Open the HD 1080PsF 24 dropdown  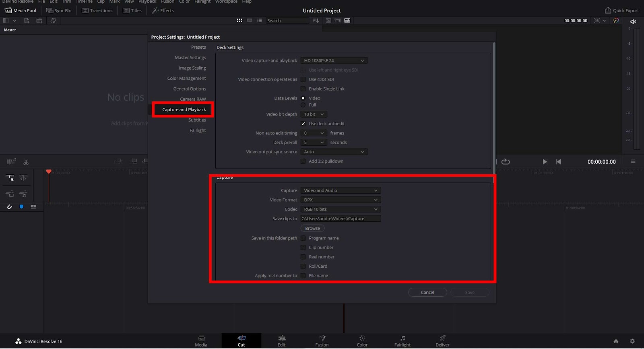(334, 61)
